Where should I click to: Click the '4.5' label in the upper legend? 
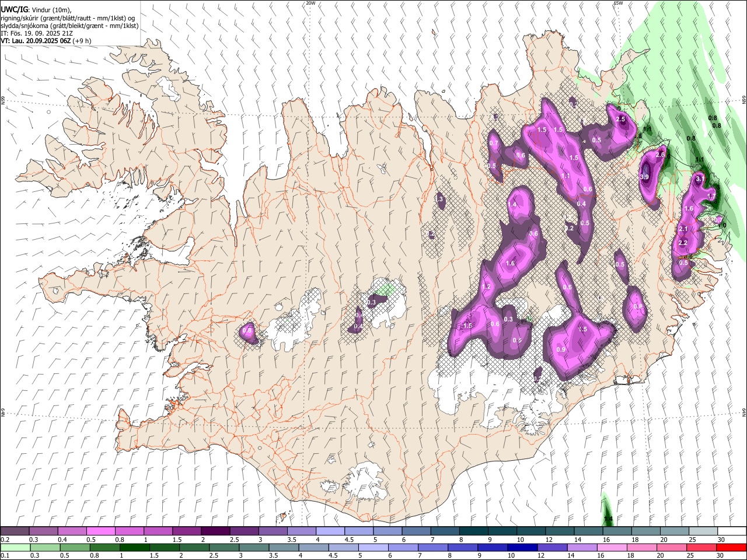349,540
